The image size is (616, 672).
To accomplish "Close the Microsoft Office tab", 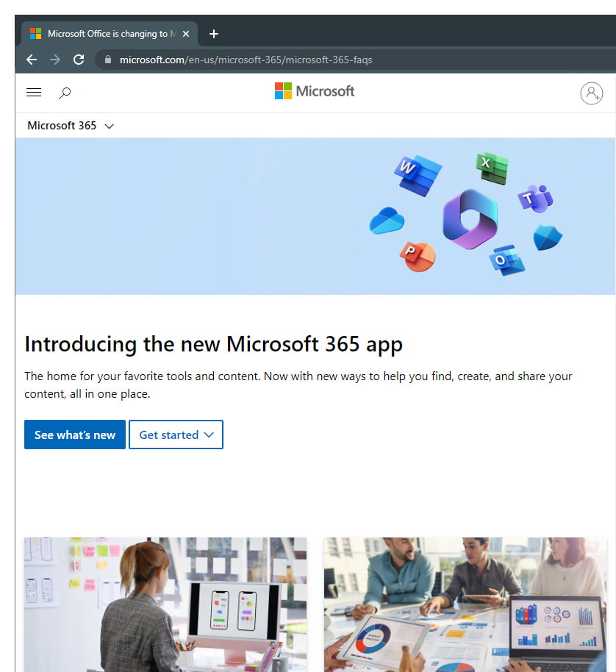I will 186,34.
